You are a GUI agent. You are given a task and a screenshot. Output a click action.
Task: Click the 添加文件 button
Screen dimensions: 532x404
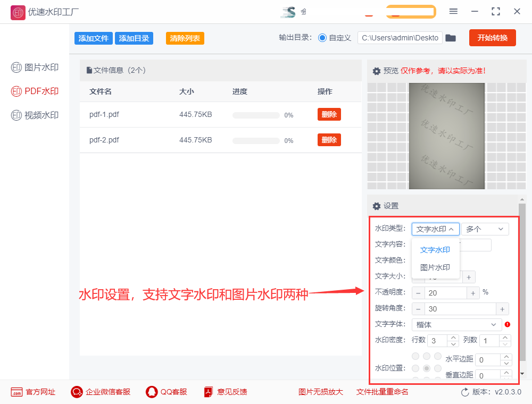coord(93,38)
